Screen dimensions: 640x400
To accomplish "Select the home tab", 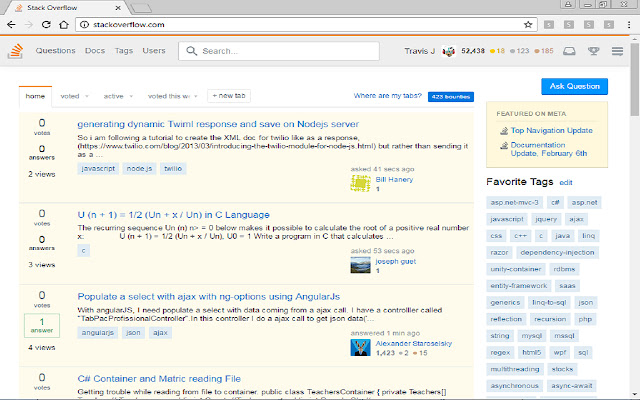I will pyautogui.click(x=35, y=96).
